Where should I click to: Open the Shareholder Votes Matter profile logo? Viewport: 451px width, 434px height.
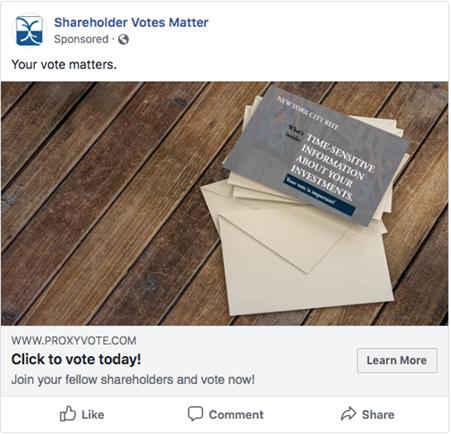tap(29, 30)
